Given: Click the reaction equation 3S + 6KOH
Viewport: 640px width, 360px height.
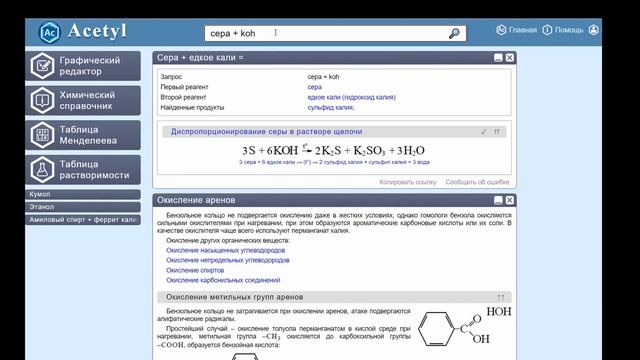Looking at the screenshot, I should [x=333, y=150].
